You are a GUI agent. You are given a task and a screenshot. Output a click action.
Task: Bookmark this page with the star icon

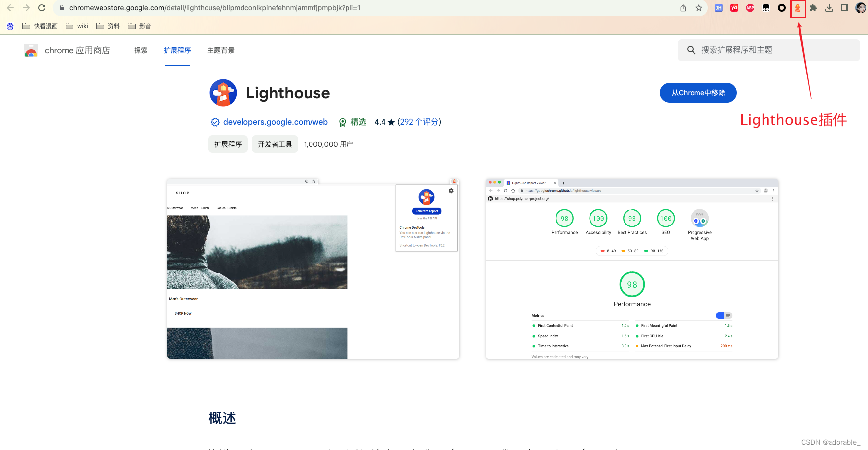tap(699, 8)
